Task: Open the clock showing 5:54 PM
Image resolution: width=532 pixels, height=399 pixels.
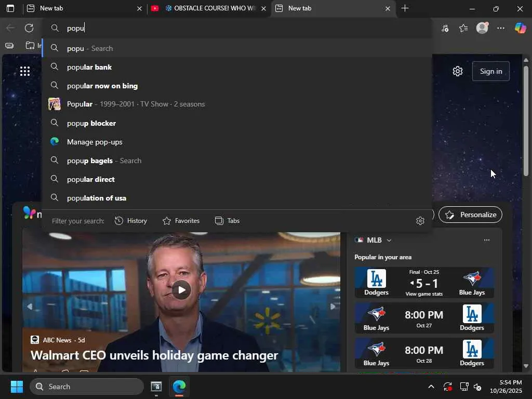Action: tap(506, 387)
